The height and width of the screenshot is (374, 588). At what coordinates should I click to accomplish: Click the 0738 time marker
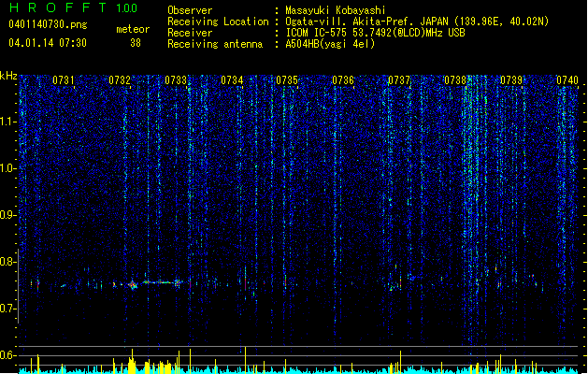[x=455, y=80]
